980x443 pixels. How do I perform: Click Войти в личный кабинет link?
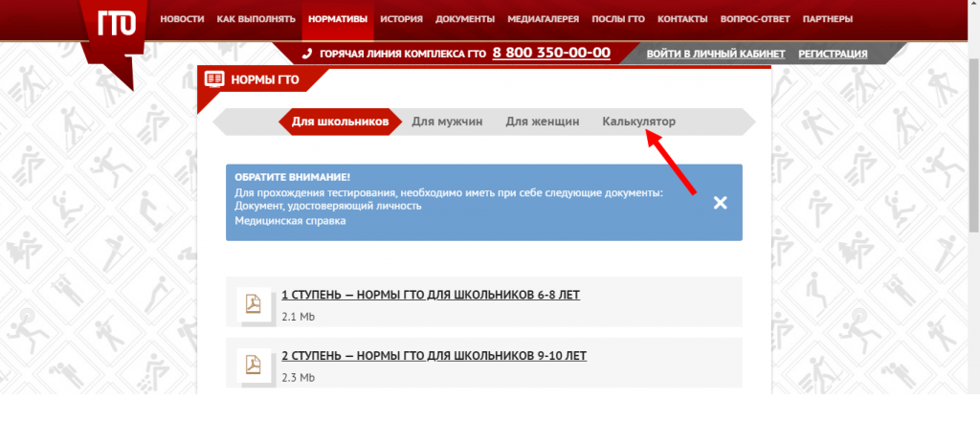[716, 54]
